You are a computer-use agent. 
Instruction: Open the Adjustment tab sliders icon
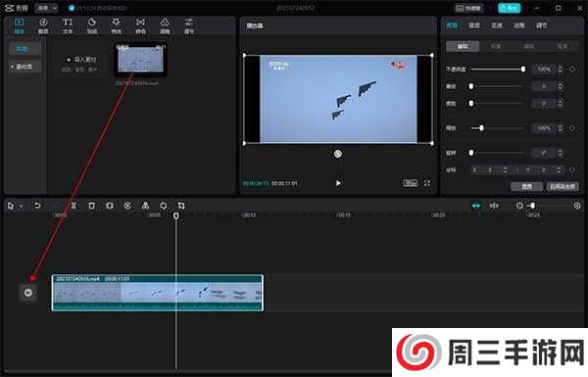coord(189,25)
